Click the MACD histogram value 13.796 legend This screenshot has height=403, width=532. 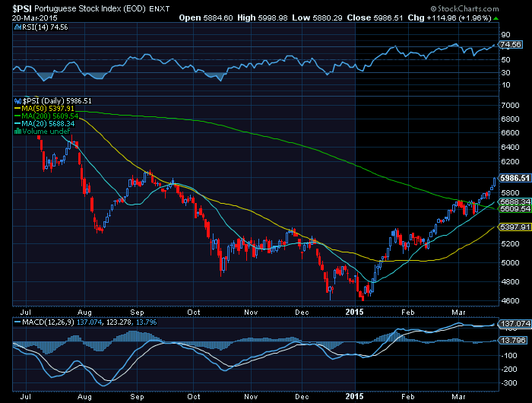click(x=146, y=322)
